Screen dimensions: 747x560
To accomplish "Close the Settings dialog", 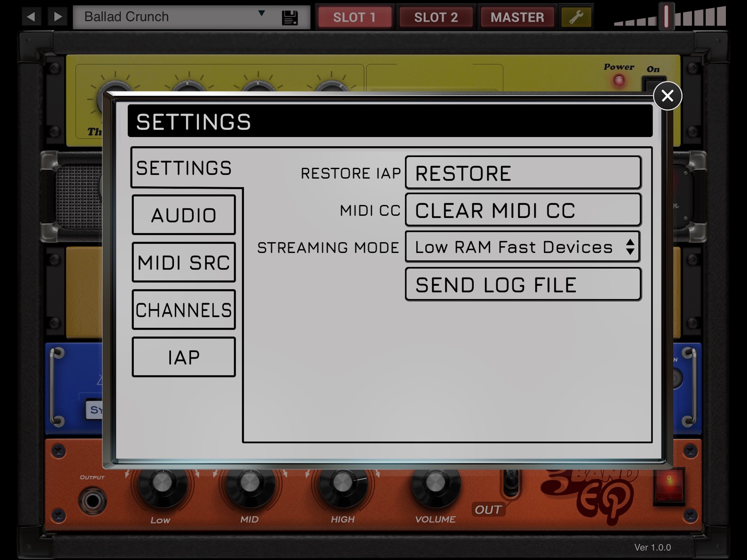I will tap(667, 96).
